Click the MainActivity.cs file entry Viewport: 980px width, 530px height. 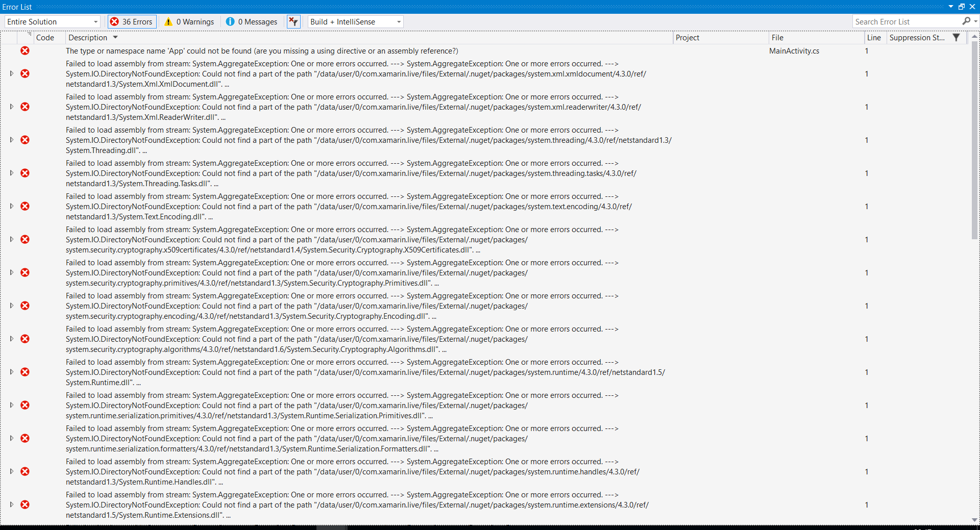794,51
